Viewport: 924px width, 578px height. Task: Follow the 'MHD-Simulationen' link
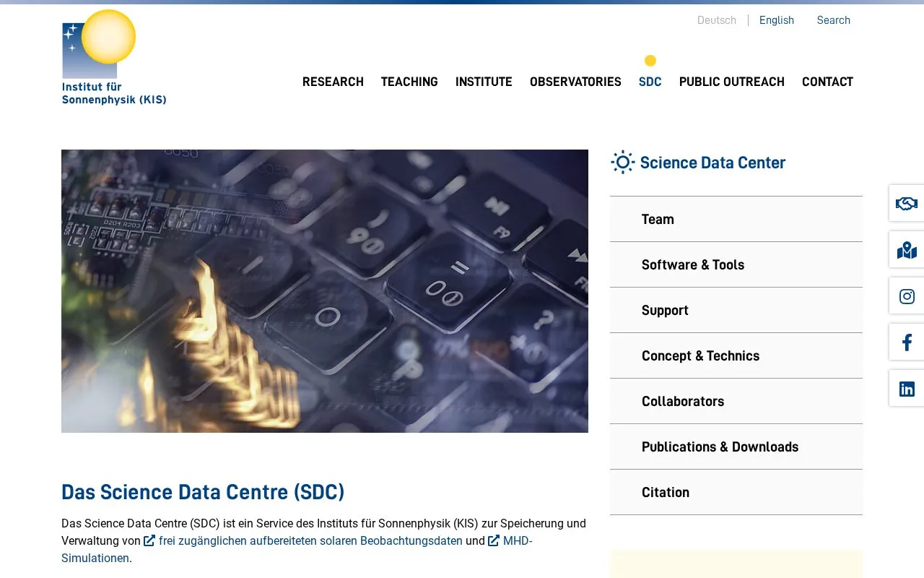[518, 540]
